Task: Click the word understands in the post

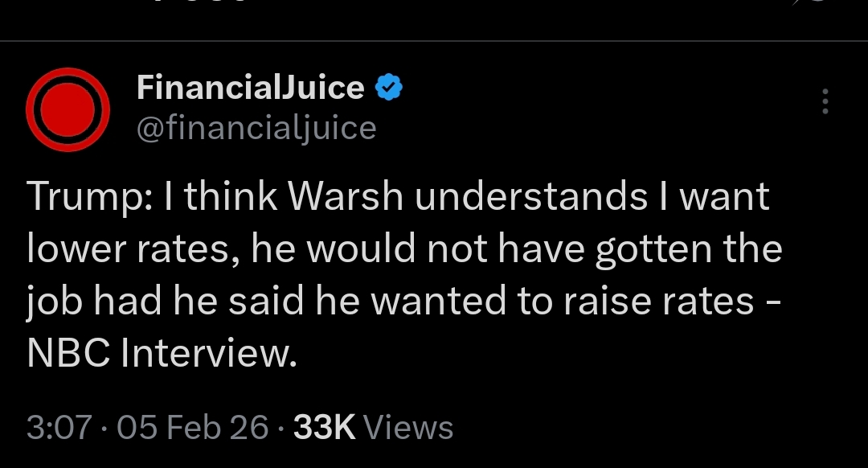Action: pos(530,197)
